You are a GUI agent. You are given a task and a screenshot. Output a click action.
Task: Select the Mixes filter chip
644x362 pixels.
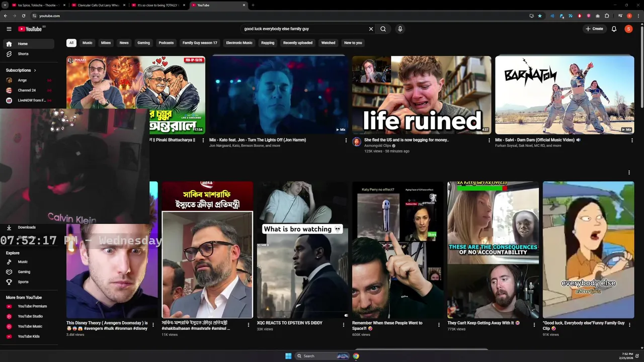[106, 43]
